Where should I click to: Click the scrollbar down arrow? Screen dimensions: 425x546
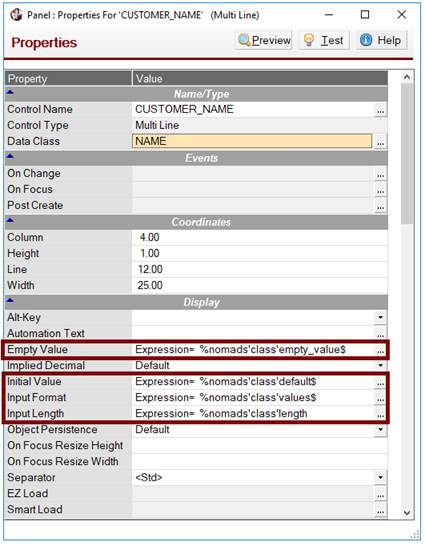pyautogui.click(x=407, y=513)
